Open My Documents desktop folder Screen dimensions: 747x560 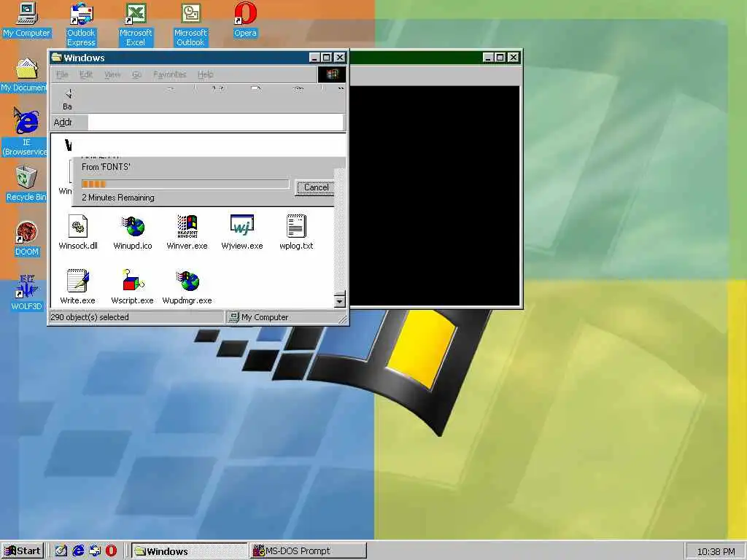click(x=24, y=75)
